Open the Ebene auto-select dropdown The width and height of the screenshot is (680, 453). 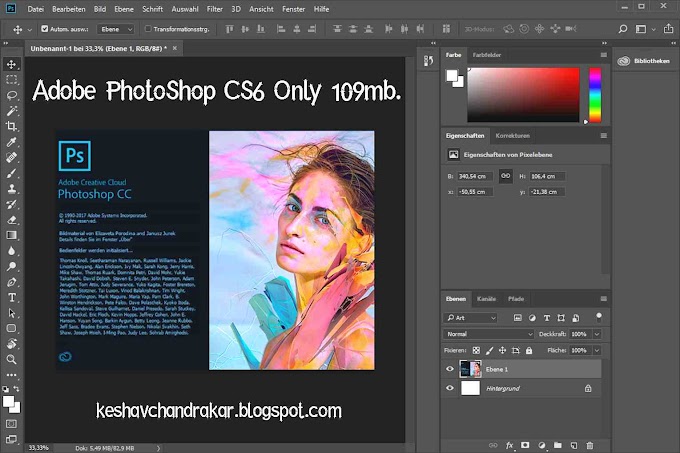click(x=115, y=29)
